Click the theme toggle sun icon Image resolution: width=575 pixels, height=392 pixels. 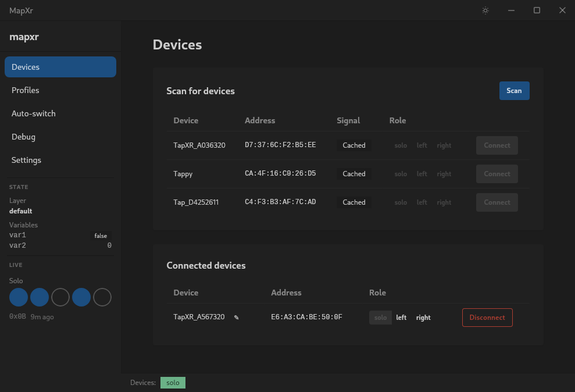coord(485,10)
